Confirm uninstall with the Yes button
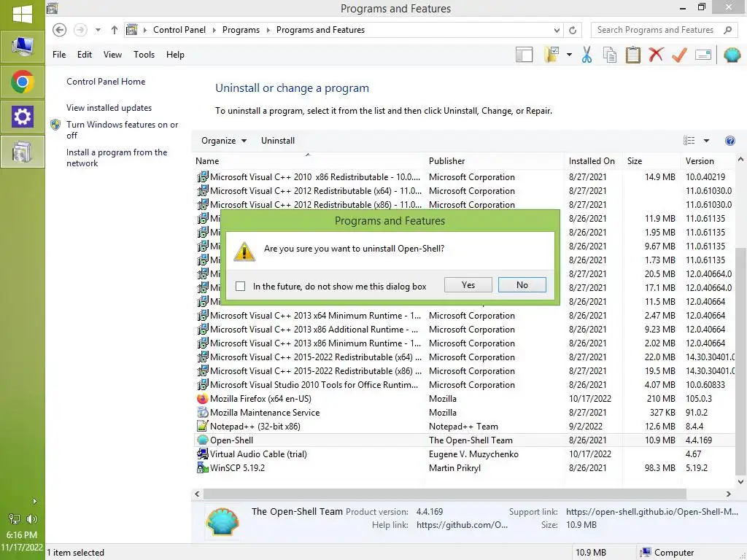747x560 pixels. point(468,285)
